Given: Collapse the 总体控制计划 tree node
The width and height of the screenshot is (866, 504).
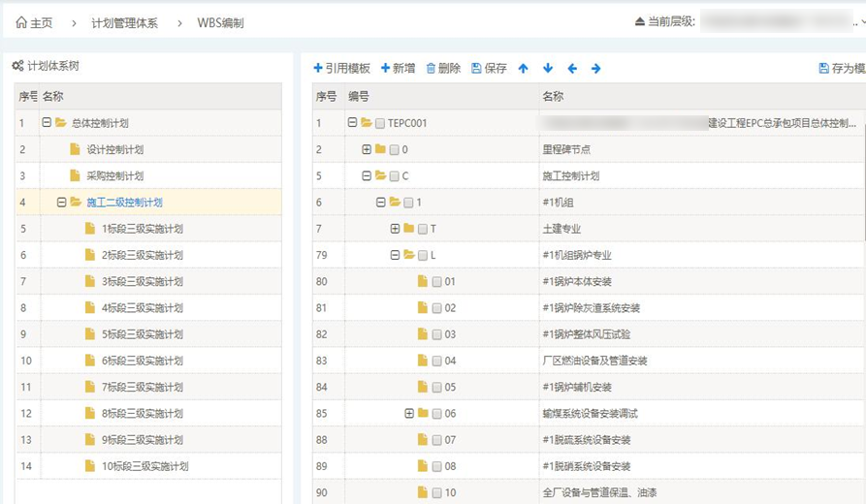Looking at the screenshot, I should 47,122.
